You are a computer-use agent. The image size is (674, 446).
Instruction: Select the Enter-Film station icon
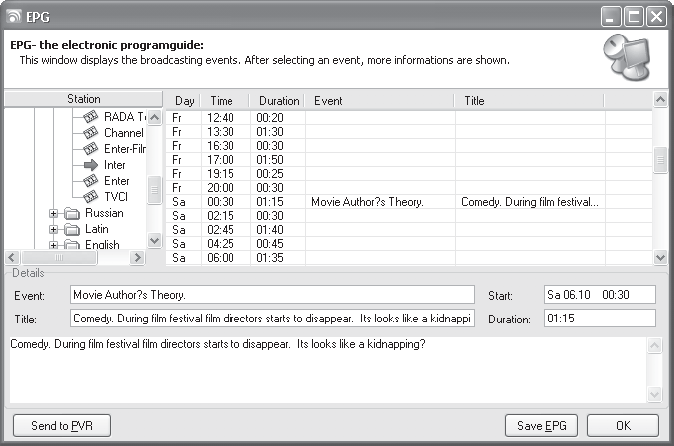click(x=90, y=149)
